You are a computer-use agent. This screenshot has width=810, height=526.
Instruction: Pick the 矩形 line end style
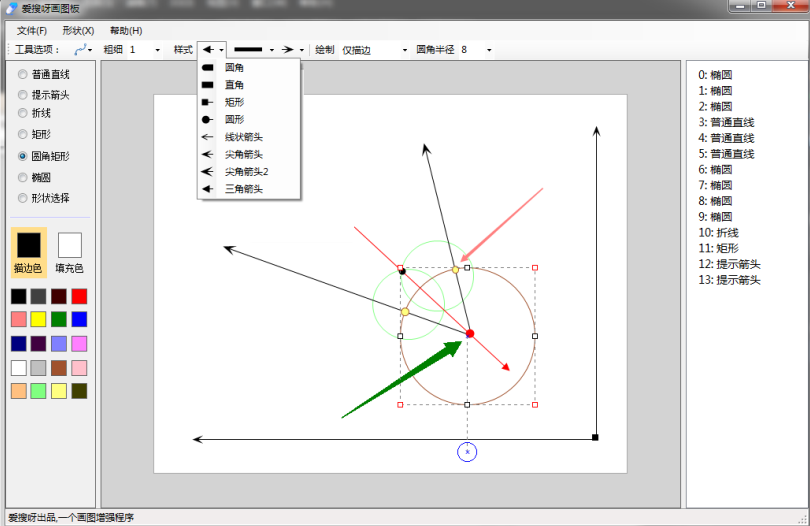235,102
